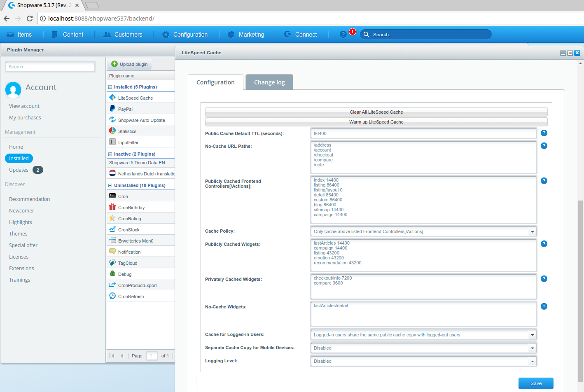
Task: Click the browser reload icon
Action: [30, 19]
